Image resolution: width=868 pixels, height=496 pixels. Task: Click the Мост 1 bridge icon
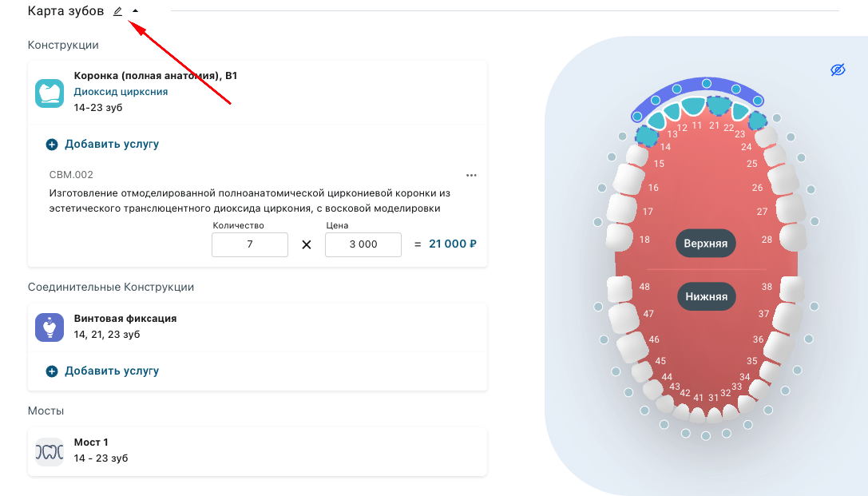click(x=50, y=451)
